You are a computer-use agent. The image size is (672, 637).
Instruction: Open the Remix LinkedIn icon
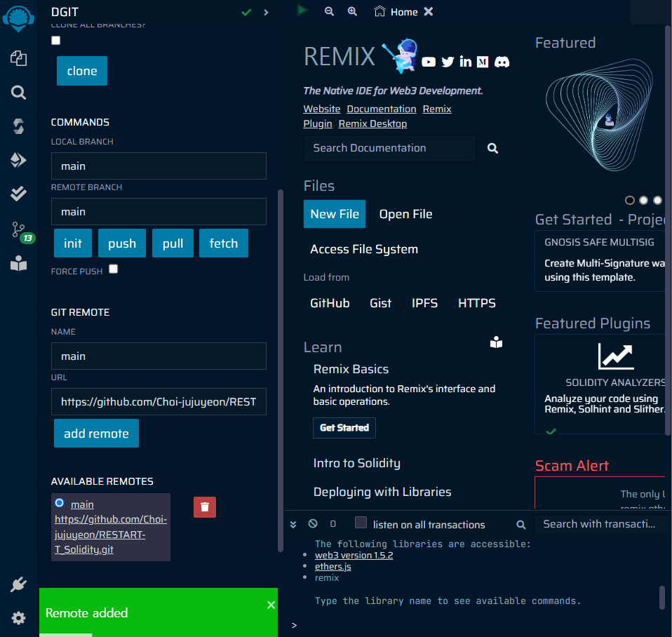(x=466, y=62)
